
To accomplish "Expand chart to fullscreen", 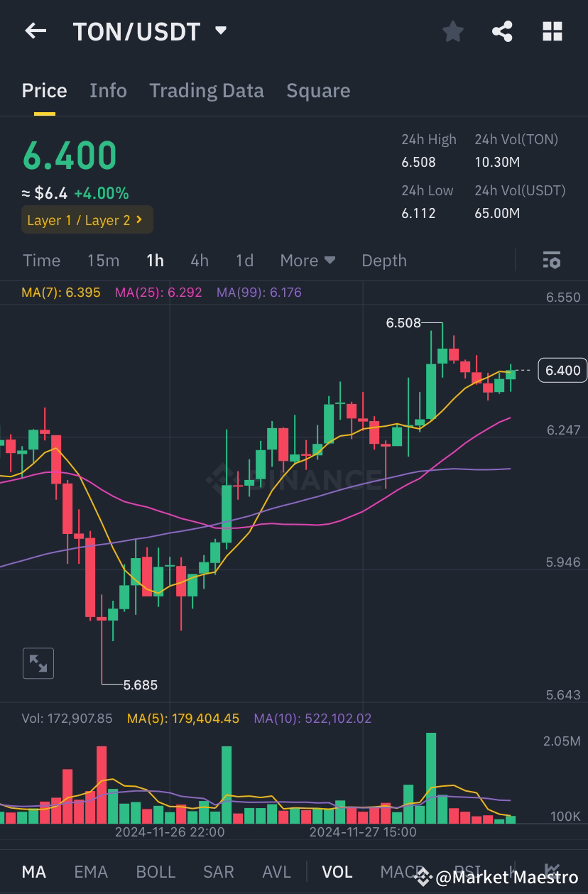I will [38, 663].
